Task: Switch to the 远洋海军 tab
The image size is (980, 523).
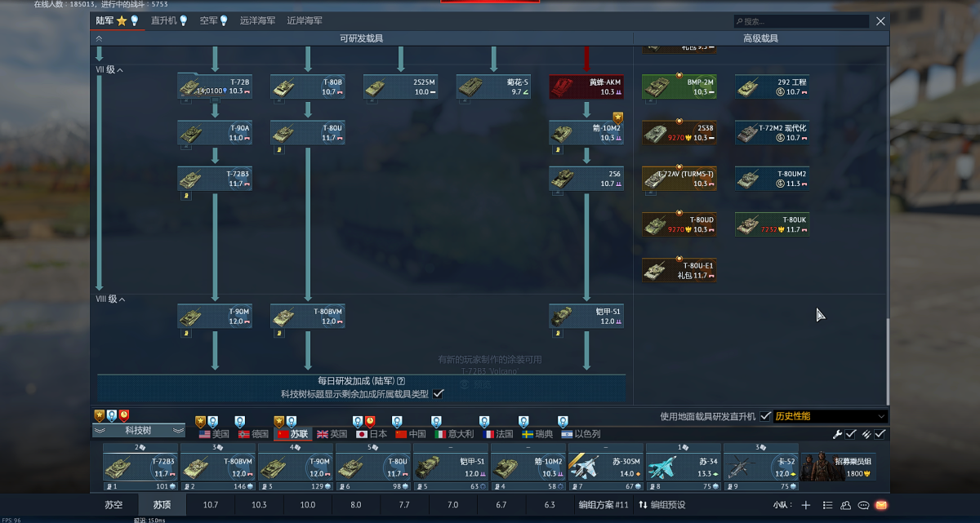Action: (257, 20)
